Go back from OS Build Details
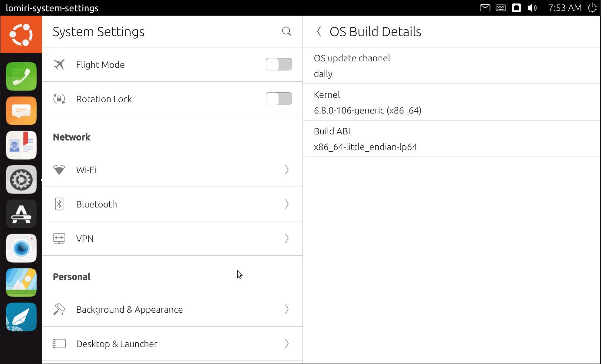 [x=319, y=31]
